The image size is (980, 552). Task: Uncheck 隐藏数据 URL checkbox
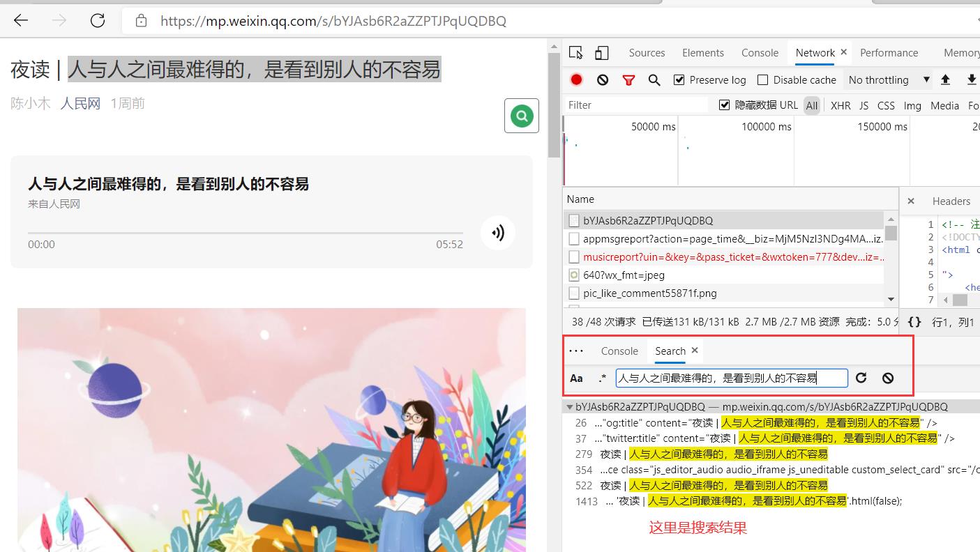point(724,105)
